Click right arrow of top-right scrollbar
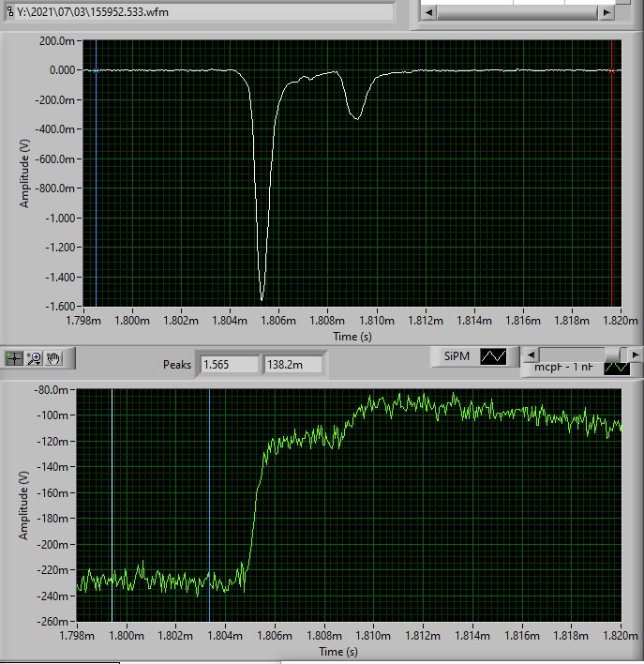Screen dimensions: 644x664 607,12
